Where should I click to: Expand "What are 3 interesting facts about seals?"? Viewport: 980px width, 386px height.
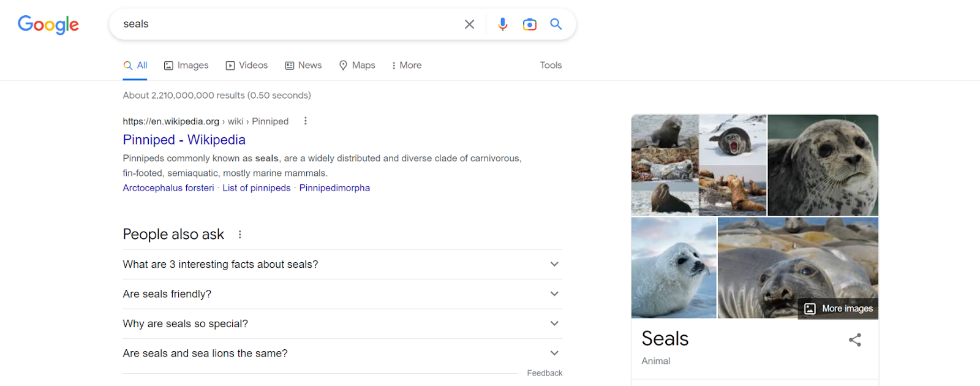(342, 265)
